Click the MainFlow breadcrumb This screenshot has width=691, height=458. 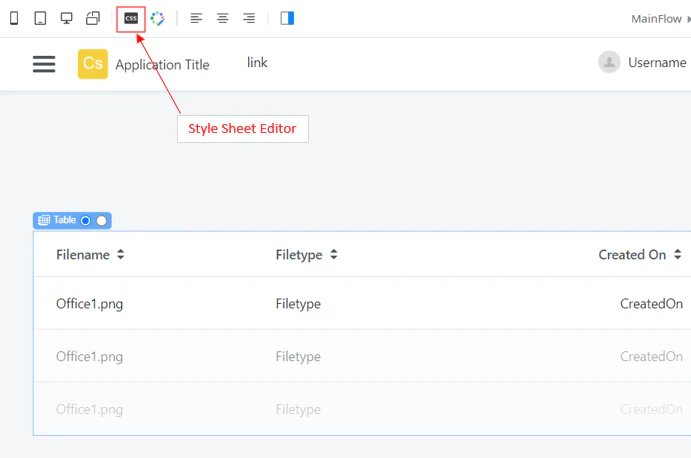point(656,19)
